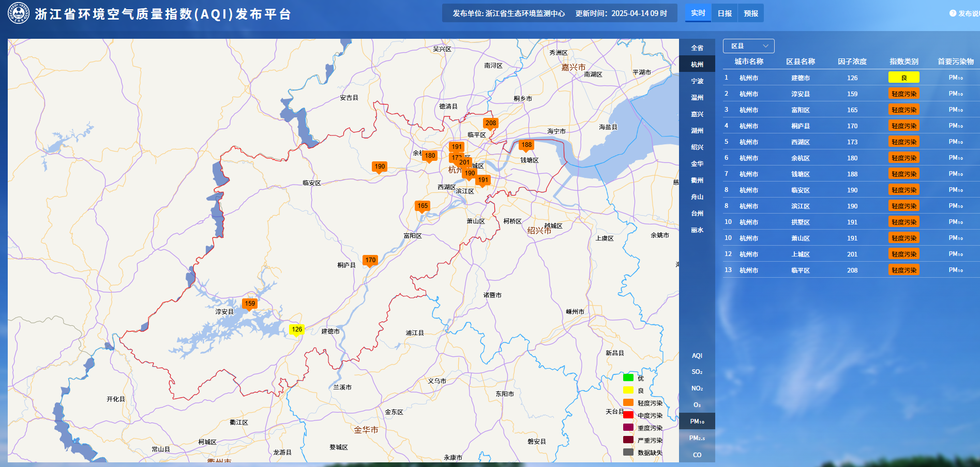Select 台州 in the city sidebar
Viewport: 980px width, 467px height.
pyautogui.click(x=697, y=214)
